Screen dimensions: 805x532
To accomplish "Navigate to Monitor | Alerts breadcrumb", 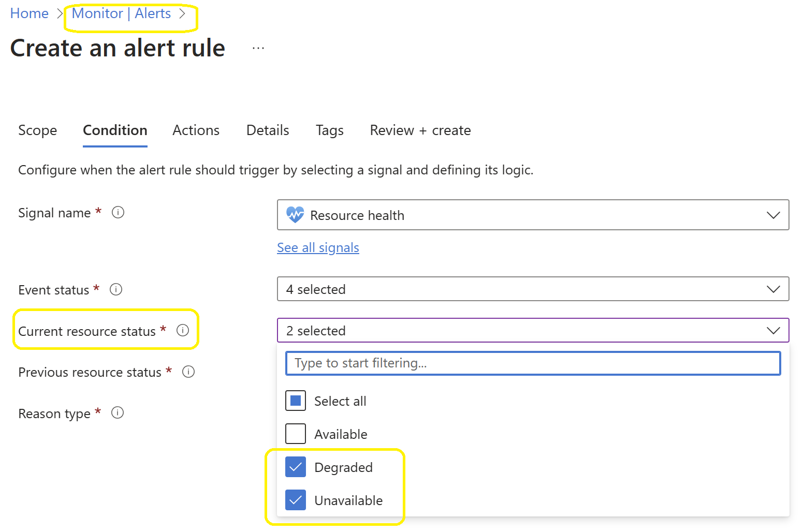I will (x=121, y=13).
